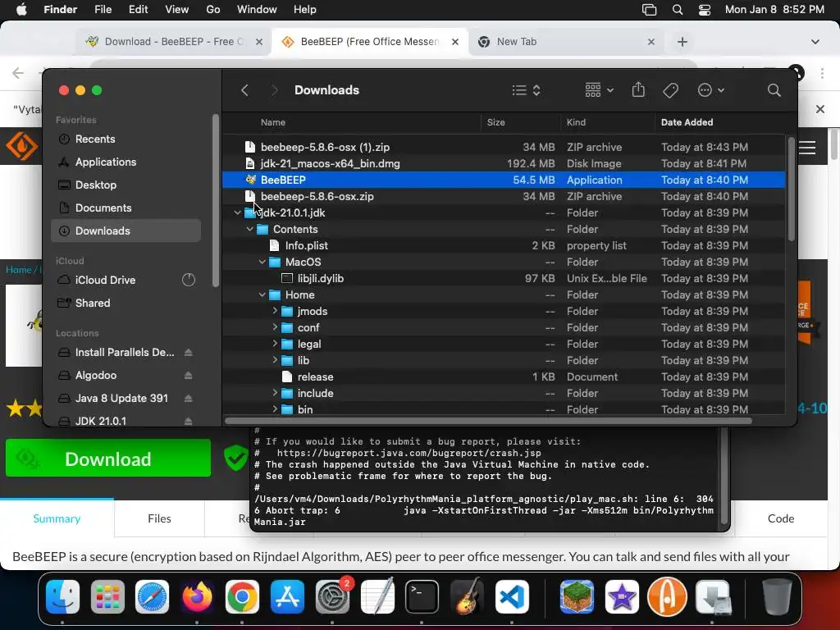Viewport: 840px width, 630px height.
Task: Open the Files tab on webpage
Action: pyautogui.click(x=159, y=518)
